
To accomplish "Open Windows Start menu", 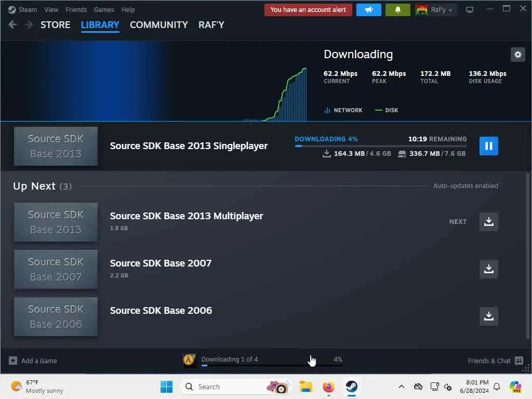I will coord(166,387).
